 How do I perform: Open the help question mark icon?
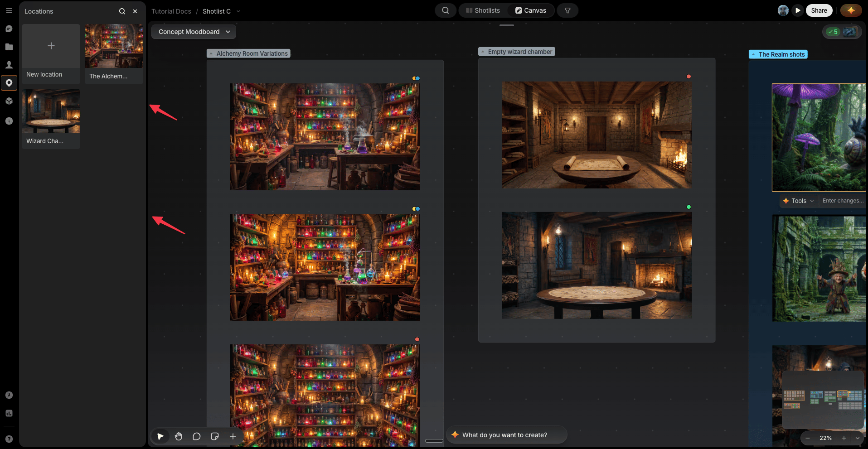point(9,439)
